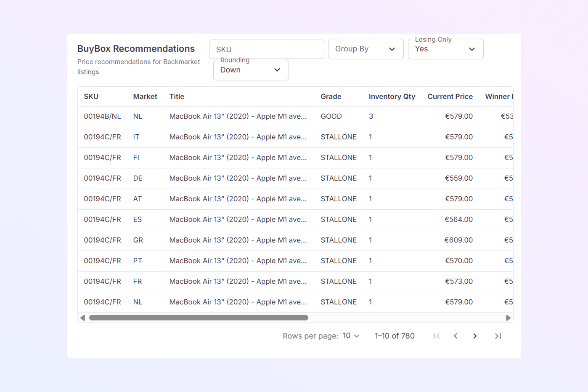Go to the next page of results
588x392 pixels.
coord(475,336)
